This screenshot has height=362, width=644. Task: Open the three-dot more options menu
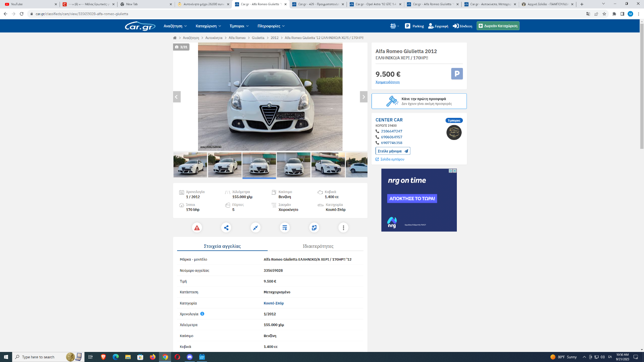pyautogui.click(x=343, y=228)
